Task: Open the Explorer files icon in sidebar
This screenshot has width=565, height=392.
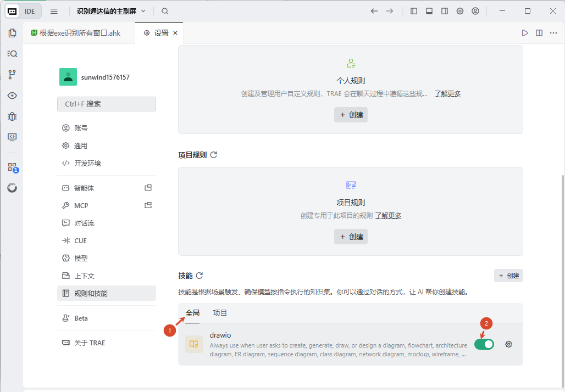Action: tap(12, 33)
